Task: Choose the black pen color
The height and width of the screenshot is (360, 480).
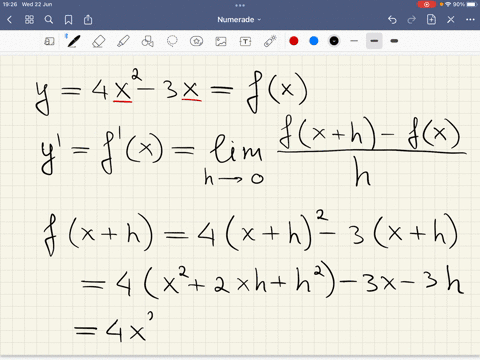Action: pos(334,41)
